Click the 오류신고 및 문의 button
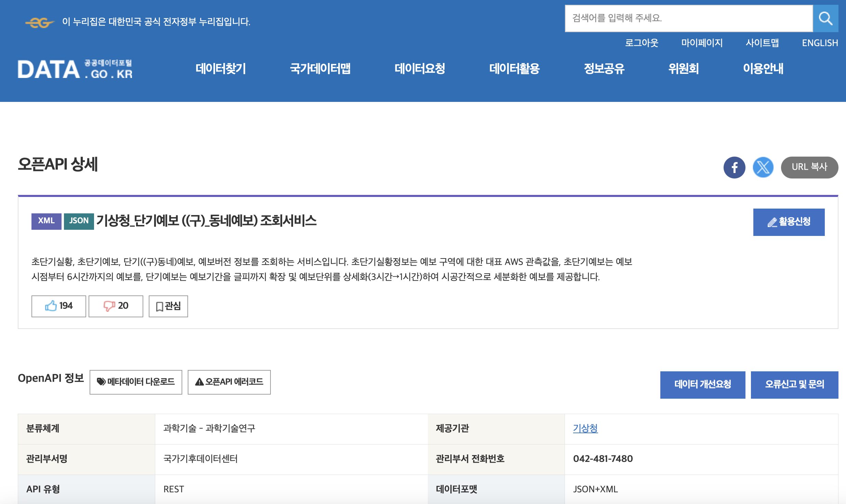The image size is (846, 504). click(794, 385)
